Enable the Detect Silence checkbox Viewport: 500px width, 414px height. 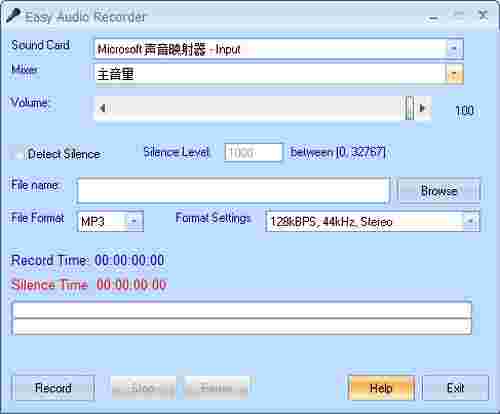point(18,154)
